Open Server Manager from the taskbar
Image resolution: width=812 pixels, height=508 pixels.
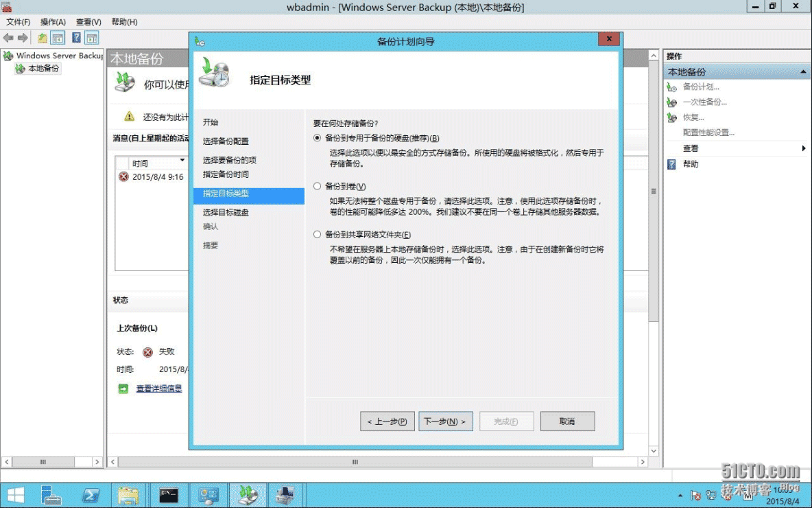pyautogui.click(x=51, y=495)
